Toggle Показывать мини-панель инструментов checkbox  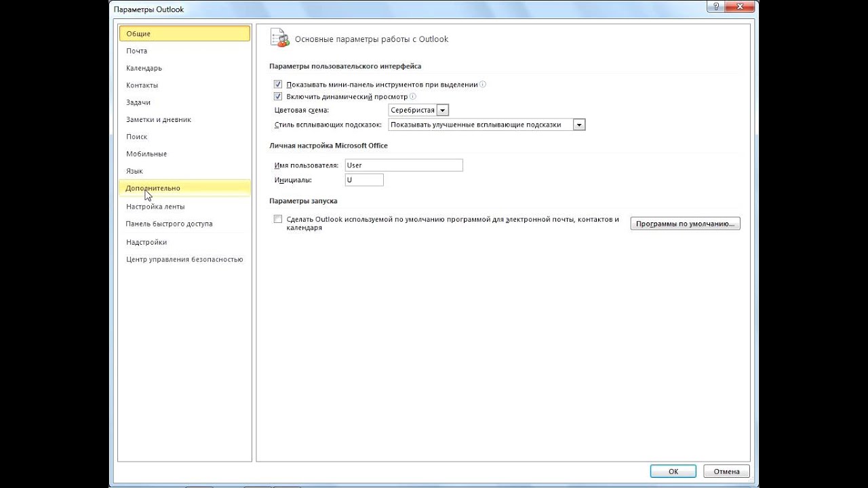click(277, 85)
